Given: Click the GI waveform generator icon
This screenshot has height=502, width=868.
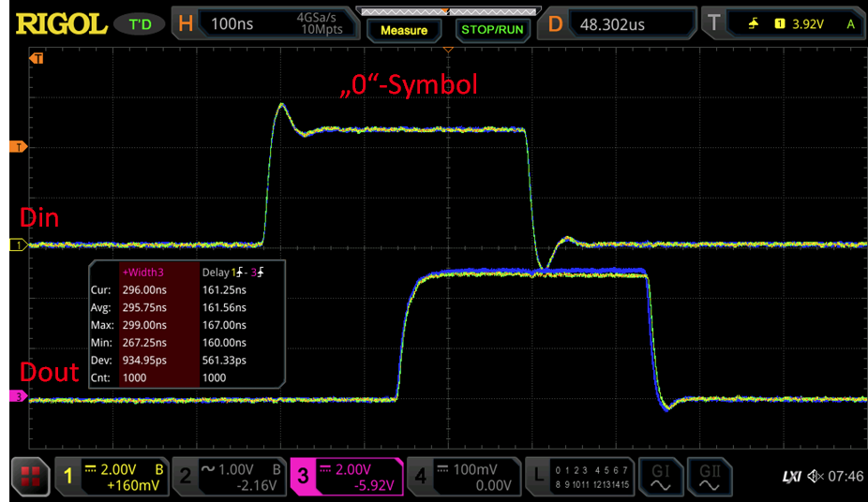Looking at the screenshot, I should 661,477.
